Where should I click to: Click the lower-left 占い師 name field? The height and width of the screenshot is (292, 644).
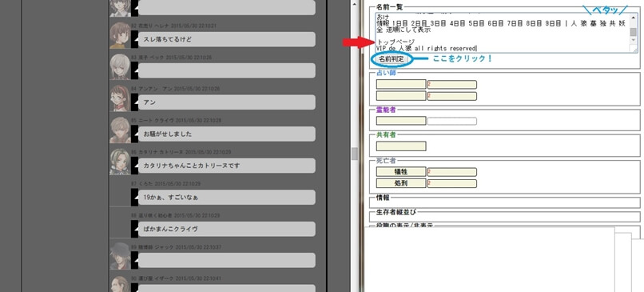pyautogui.click(x=401, y=96)
